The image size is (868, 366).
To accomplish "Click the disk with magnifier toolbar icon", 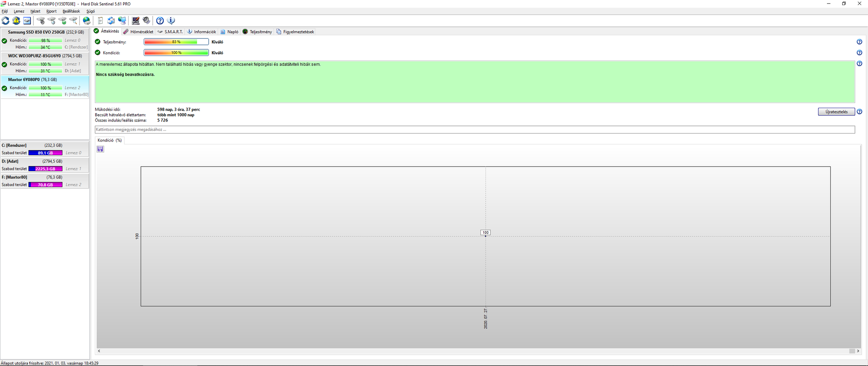I will coord(73,21).
